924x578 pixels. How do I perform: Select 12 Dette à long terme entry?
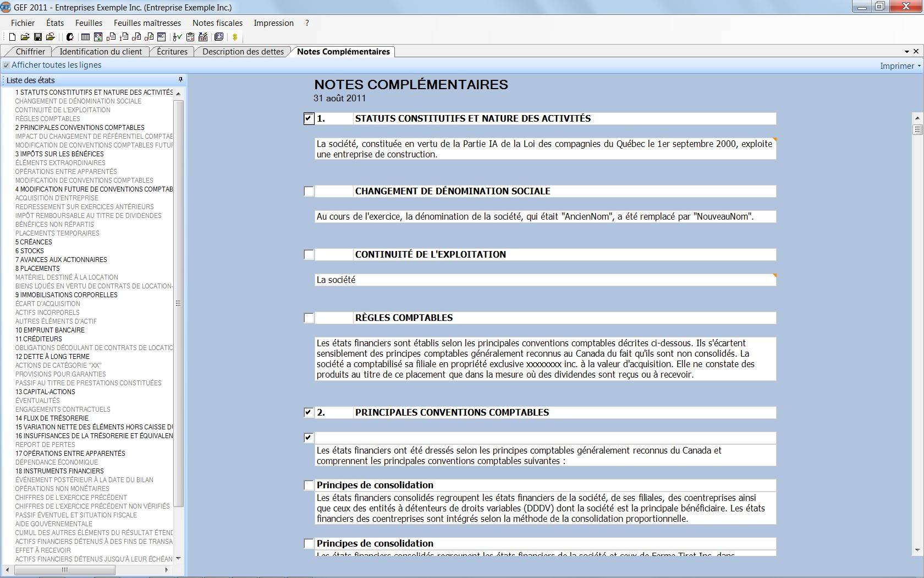click(x=52, y=357)
